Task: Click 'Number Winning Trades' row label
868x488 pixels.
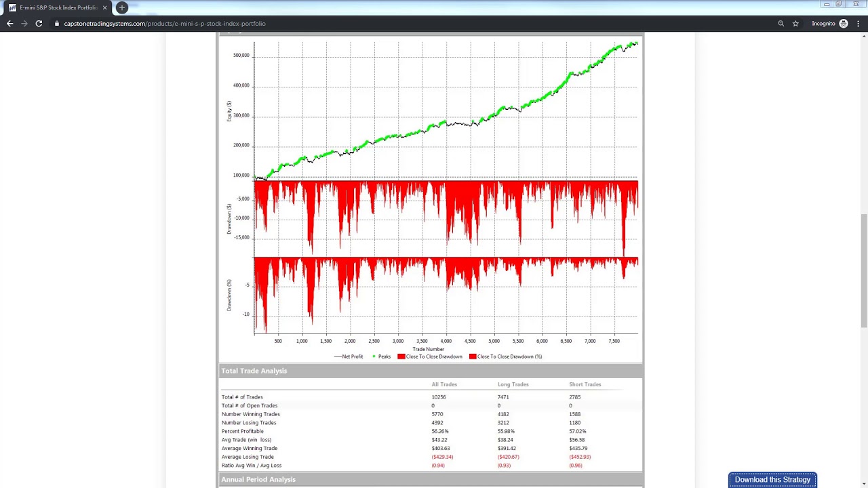Action: [250, 414]
